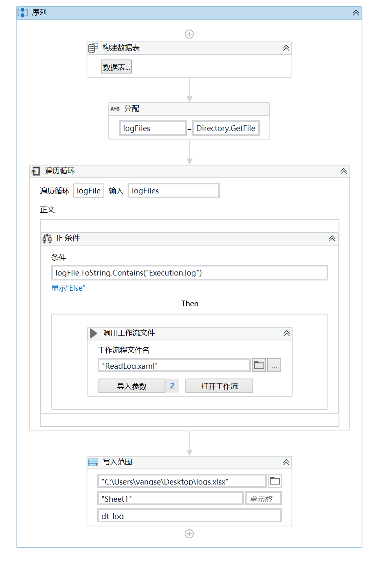Select the 写入范围 title text
Viewport: 380px width, 588px height.
[x=117, y=462]
